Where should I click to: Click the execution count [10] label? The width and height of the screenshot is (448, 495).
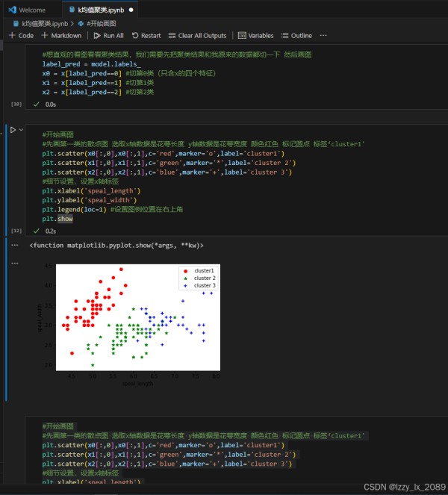tap(16, 104)
